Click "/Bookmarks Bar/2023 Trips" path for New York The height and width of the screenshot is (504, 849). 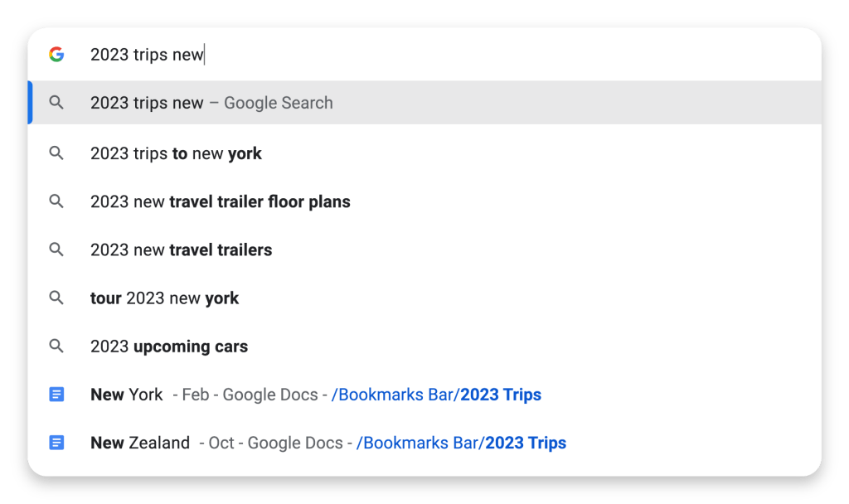436,395
